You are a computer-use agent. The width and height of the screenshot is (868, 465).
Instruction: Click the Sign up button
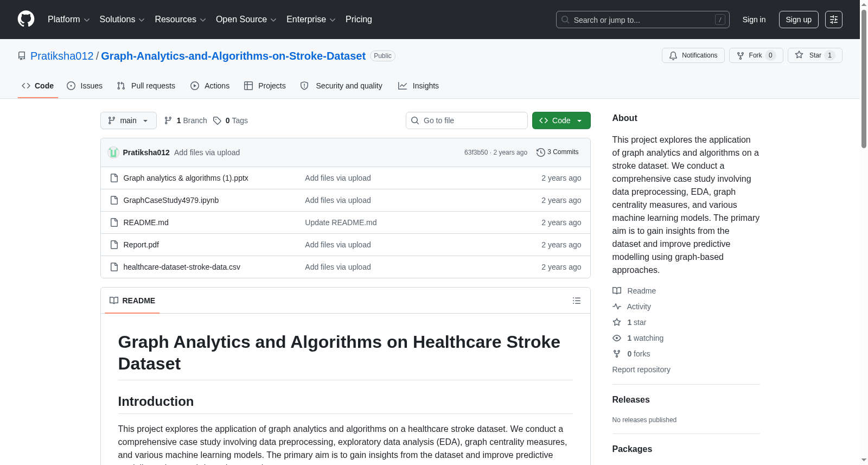tap(799, 20)
